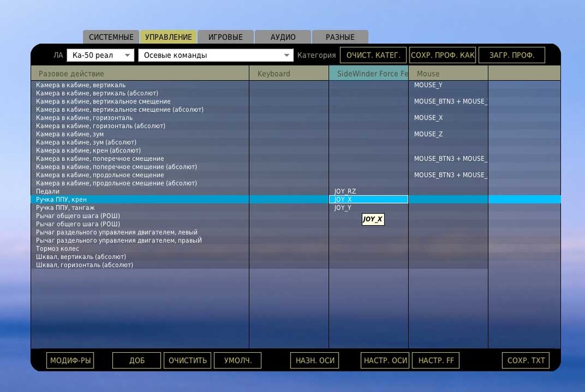Screen dimensions: 585x392
Task: Reset to default with УМОЛЧ.
Action: point(238,360)
